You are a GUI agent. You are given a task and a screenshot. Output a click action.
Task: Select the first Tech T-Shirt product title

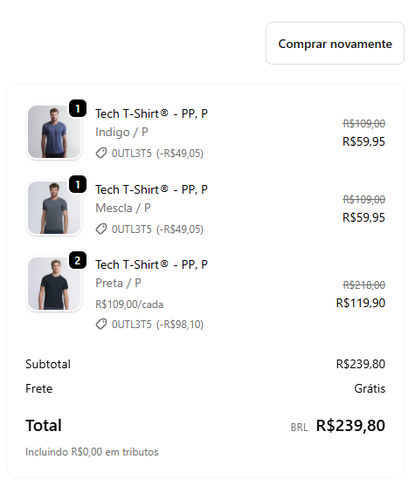click(x=151, y=114)
